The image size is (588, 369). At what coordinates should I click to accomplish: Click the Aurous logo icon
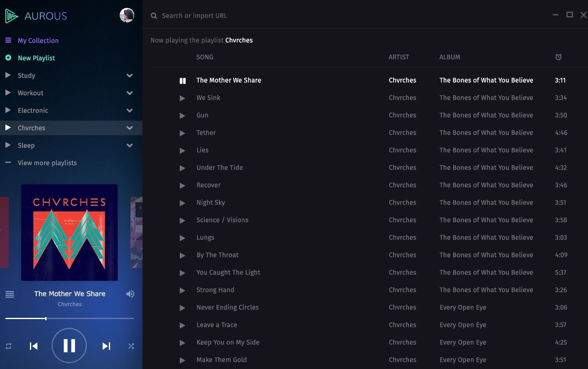(11, 16)
